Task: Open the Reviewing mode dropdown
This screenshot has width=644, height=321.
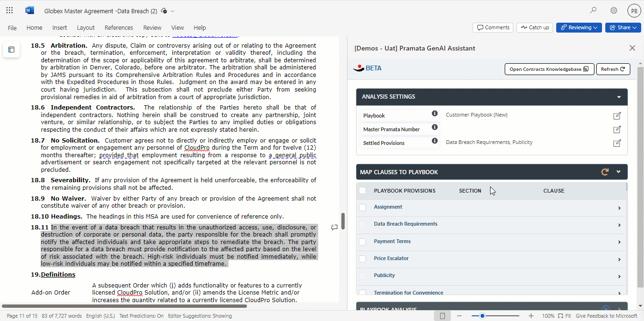Action: pos(579,27)
